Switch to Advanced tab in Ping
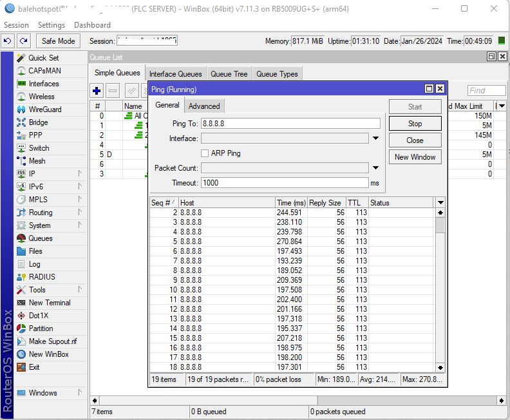510x420 pixels. 204,106
